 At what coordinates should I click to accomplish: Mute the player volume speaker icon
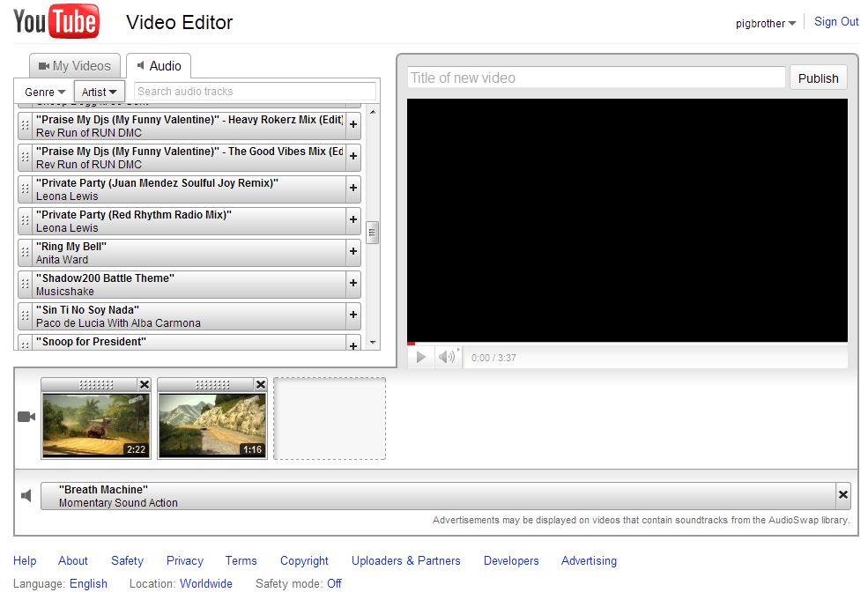point(448,357)
